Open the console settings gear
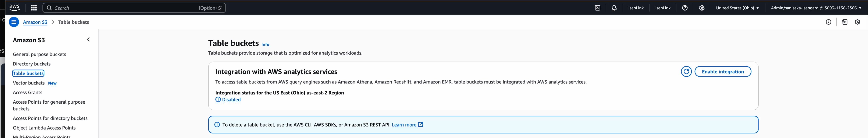 (x=702, y=8)
